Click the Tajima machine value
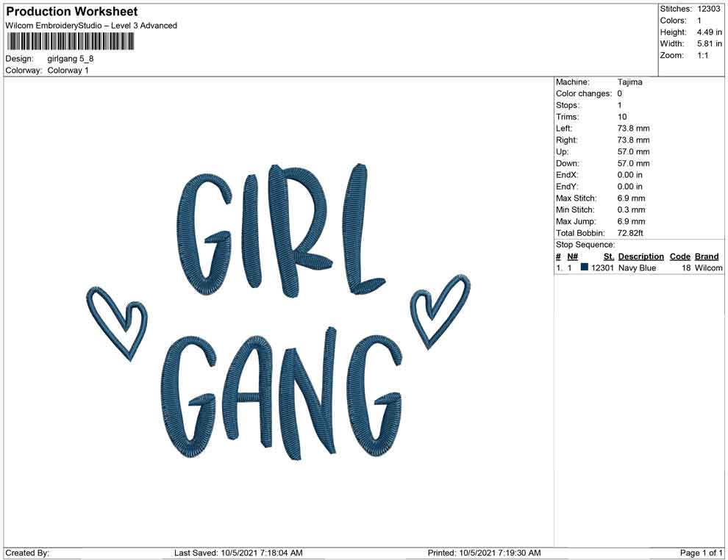Screen dimensions: 728x560 point(629,82)
